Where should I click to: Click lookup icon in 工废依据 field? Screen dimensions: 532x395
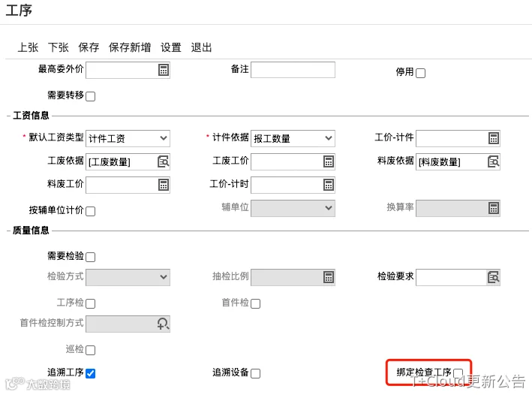[163, 161]
